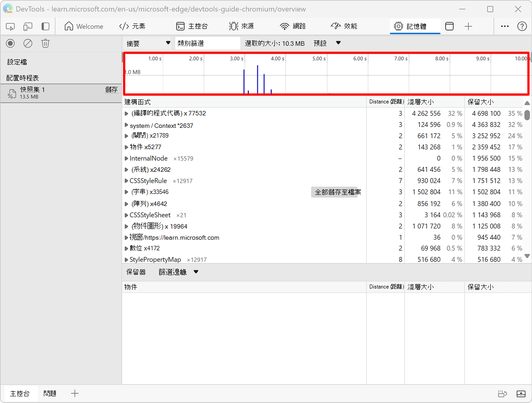
Task: Switch to the 主控台 tab
Action: (x=192, y=27)
